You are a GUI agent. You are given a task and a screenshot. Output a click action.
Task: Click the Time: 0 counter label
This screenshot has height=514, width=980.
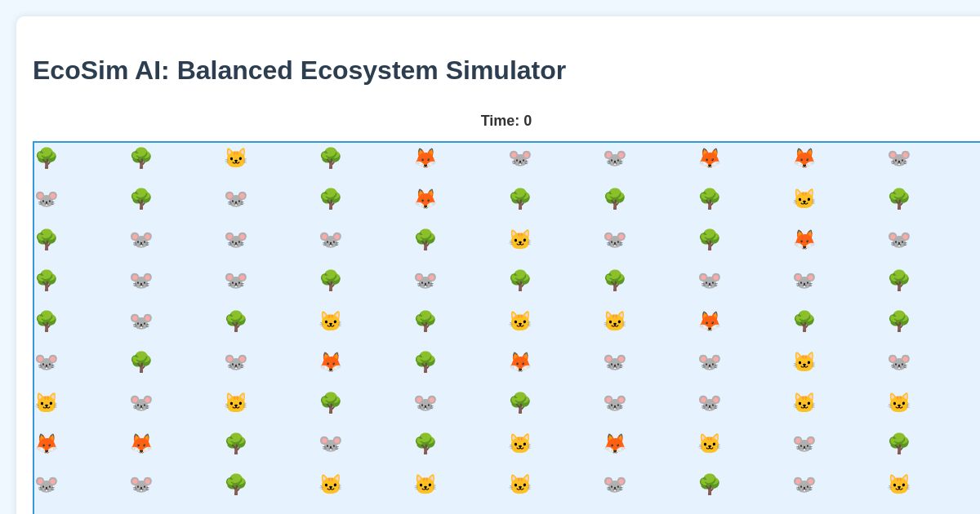tap(506, 121)
